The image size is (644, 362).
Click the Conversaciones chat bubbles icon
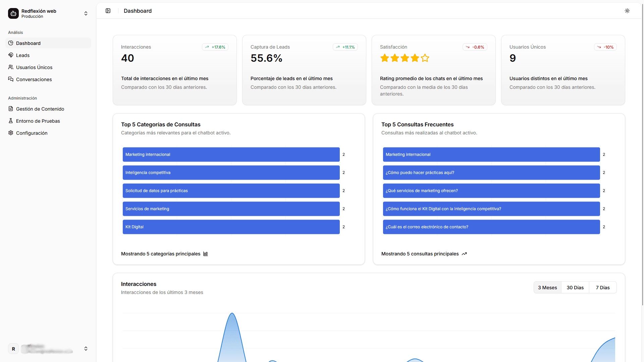coord(11,79)
